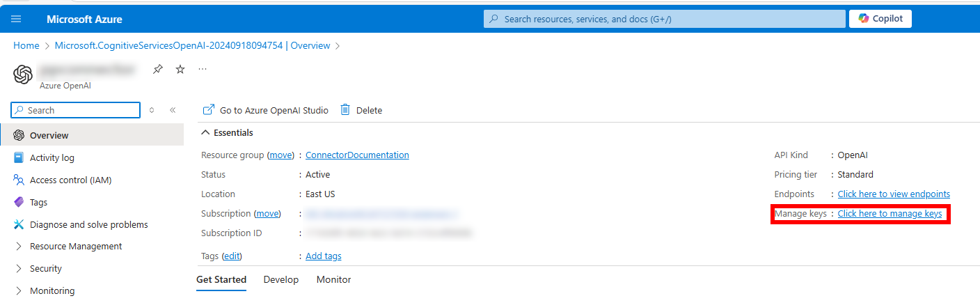Collapse the Essentials section
The height and width of the screenshot is (303, 980).
[x=228, y=132]
